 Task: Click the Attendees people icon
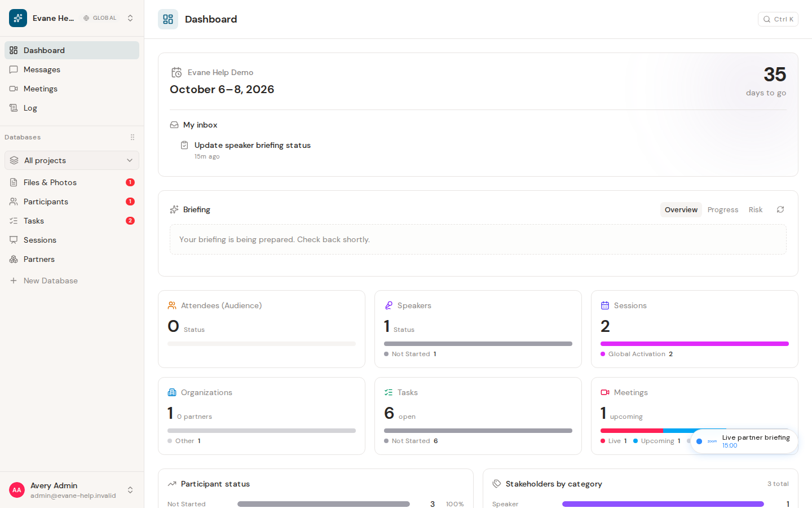click(172, 305)
